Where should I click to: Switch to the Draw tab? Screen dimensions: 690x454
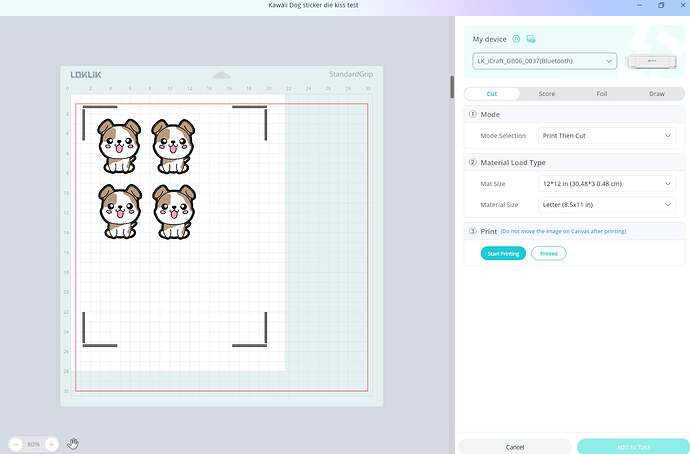click(x=656, y=93)
